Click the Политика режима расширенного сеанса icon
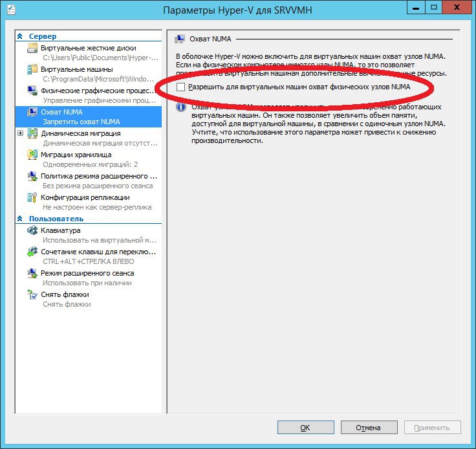 click(32, 176)
